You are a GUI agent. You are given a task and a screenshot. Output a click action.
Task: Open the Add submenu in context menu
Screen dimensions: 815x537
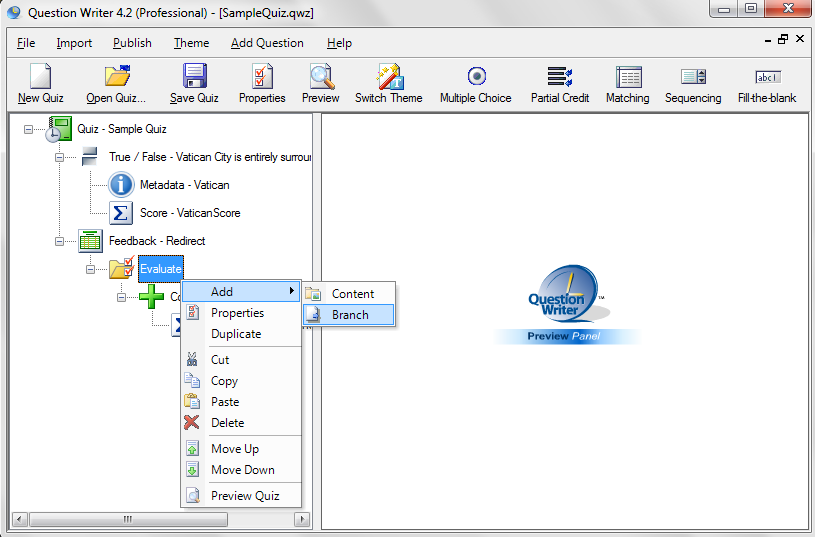[x=242, y=292]
